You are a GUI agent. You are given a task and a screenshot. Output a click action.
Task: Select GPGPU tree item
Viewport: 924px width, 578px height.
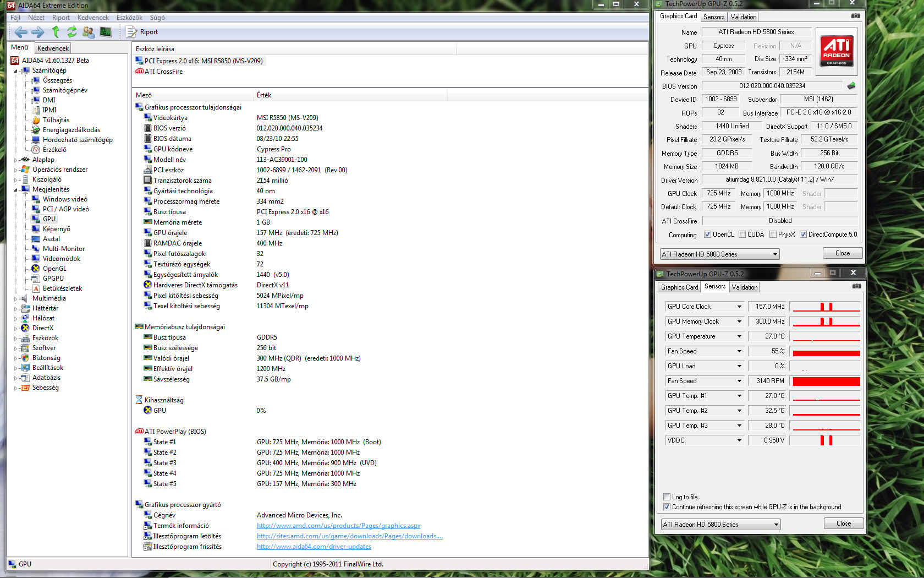click(53, 279)
